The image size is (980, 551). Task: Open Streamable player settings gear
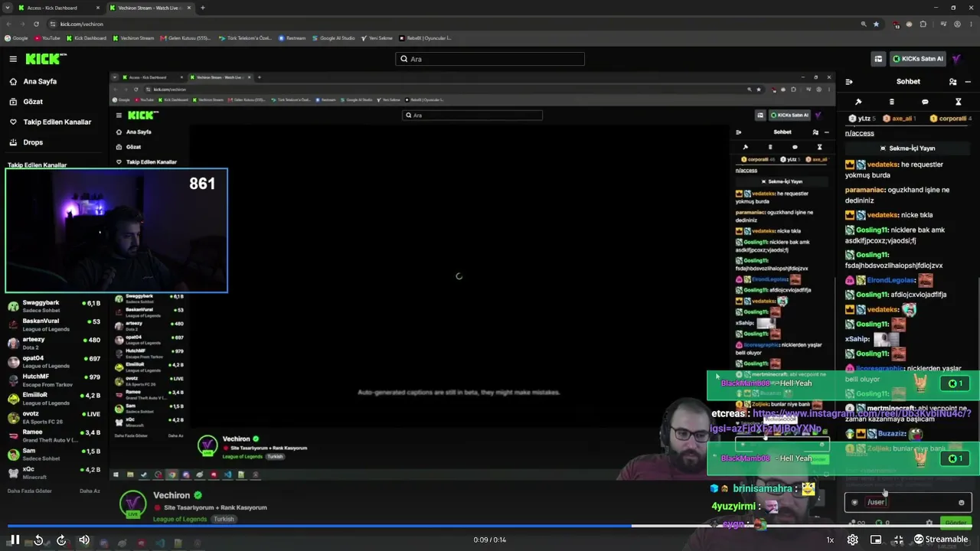tap(852, 540)
